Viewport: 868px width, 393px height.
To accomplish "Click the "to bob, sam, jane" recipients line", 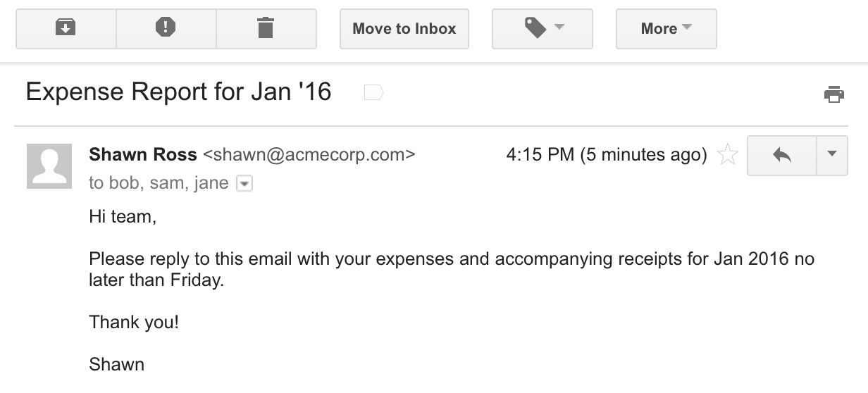I will coord(159,183).
